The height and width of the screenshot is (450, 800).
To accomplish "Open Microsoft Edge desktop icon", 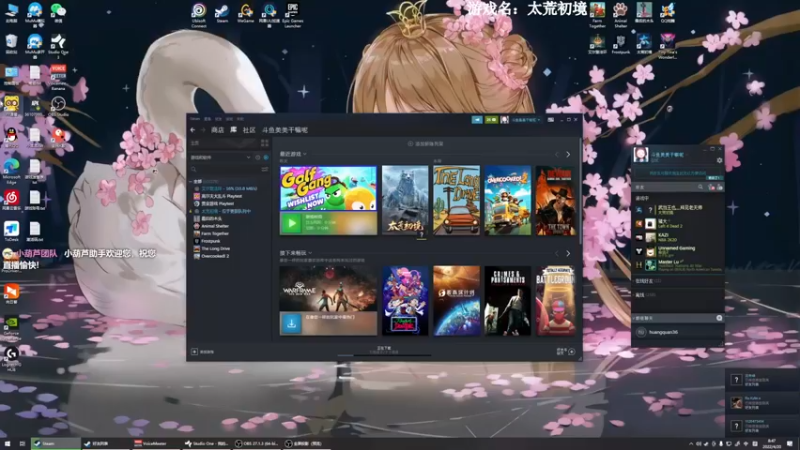I will [11, 172].
